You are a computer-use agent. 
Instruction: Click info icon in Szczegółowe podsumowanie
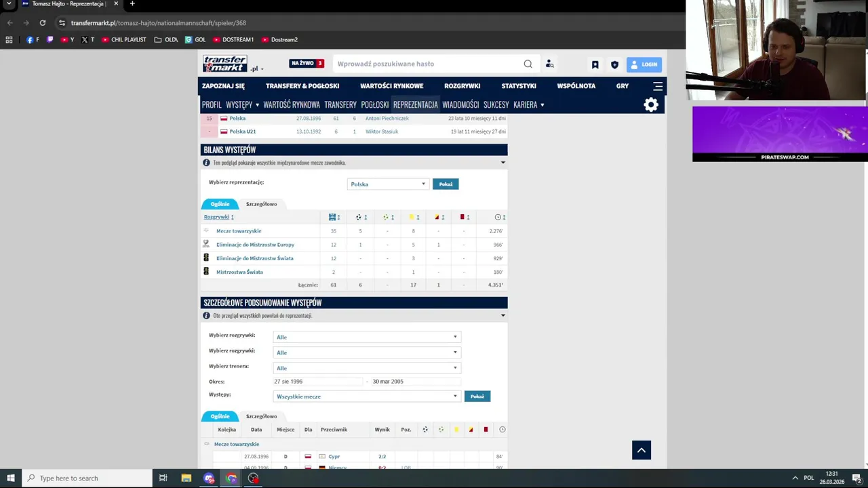[x=206, y=315]
